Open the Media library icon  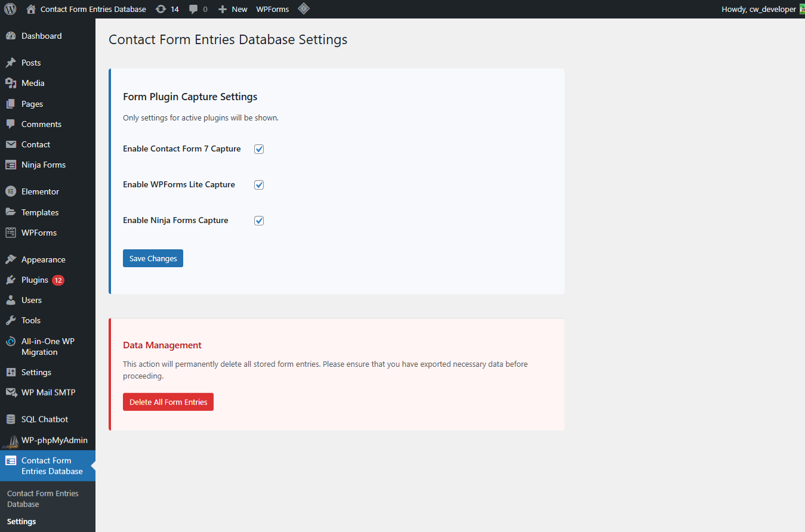(x=11, y=83)
